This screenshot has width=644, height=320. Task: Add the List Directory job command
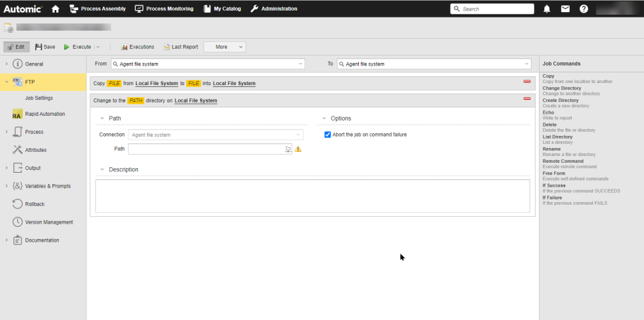coord(558,137)
